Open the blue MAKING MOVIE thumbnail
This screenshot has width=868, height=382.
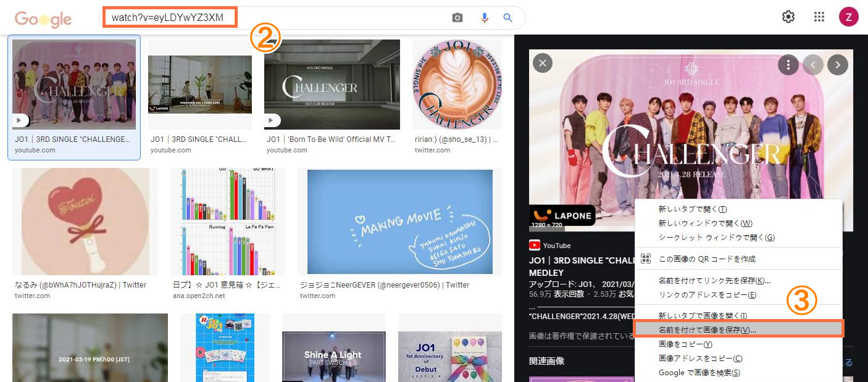tap(400, 222)
